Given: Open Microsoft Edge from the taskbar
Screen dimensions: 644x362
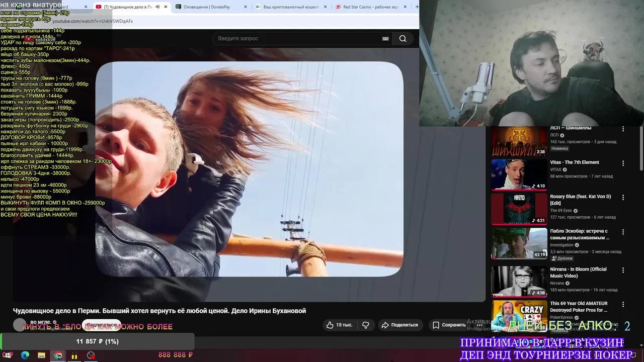Looking at the screenshot, I should pyautogui.click(x=25, y=355).
